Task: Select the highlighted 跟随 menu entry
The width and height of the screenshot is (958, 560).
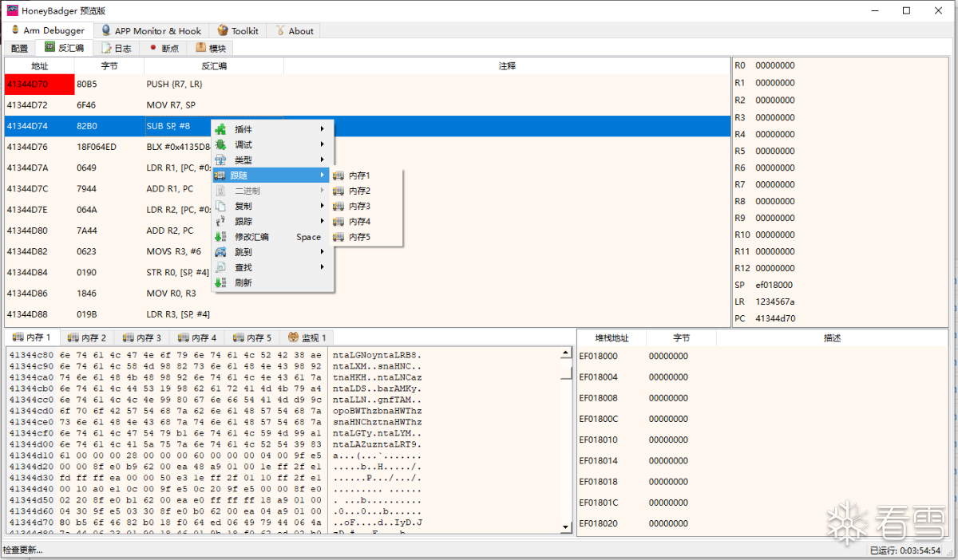Action: [x=272, y=175]
